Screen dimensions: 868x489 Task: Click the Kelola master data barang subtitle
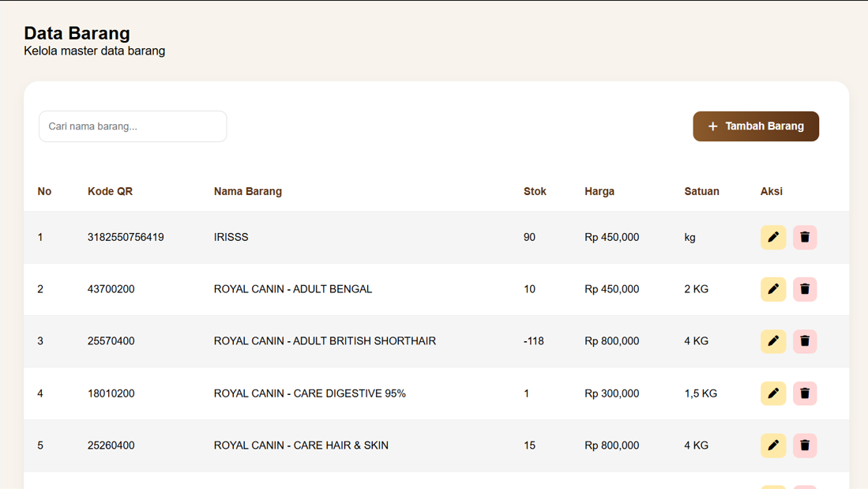coord(95,51)
